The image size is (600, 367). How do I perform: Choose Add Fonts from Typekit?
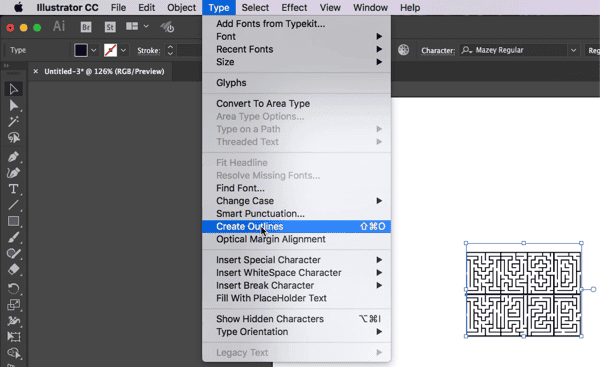point(297,24)
